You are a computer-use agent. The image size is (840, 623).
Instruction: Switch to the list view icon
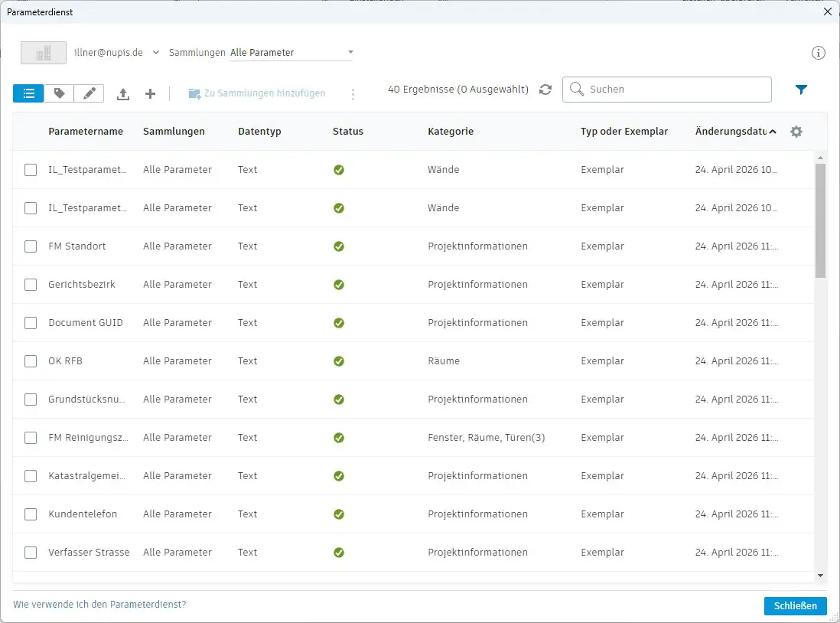pos(28,93)
